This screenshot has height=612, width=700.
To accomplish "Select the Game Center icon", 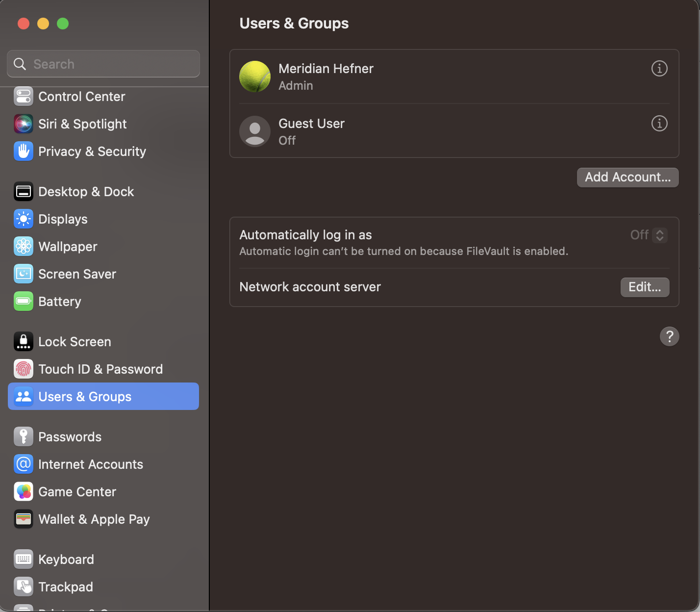I will [23, 491].
